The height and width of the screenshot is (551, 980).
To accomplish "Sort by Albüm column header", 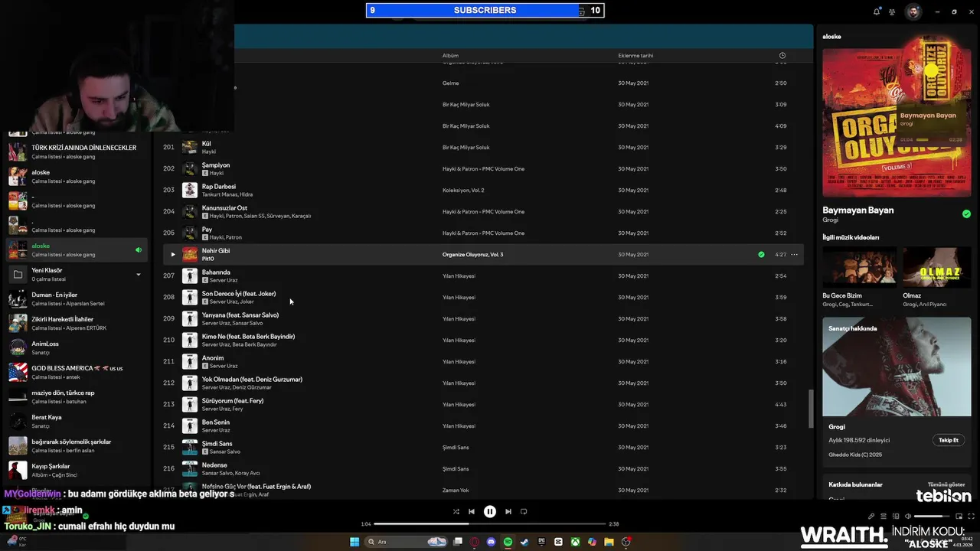I will pos(450,55).
